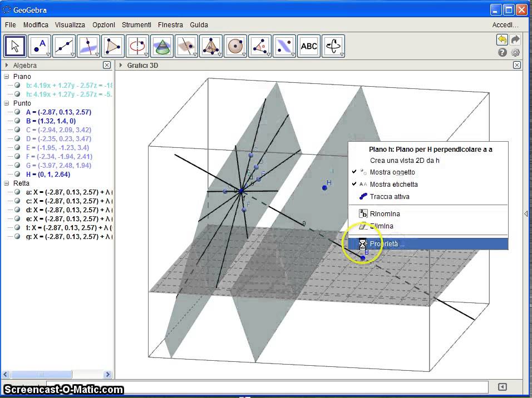This screenshot has height=398, width=532.
Task: Select the Polygon tool
Action: (x=113, y=46)
